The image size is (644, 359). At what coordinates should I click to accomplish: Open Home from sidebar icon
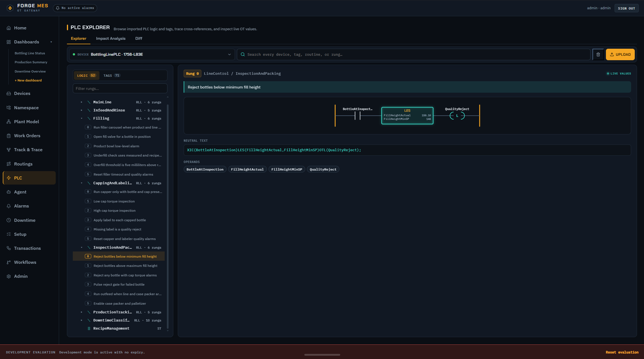point(9,28)
